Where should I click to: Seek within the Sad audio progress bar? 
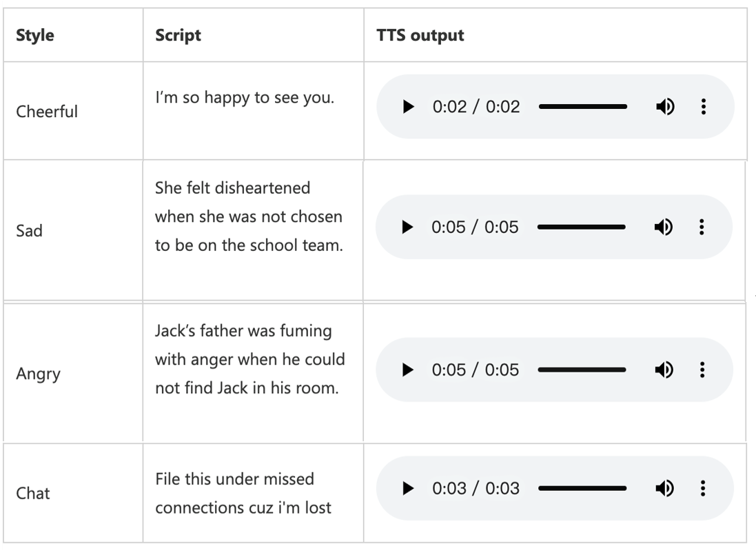pos(582,227)
